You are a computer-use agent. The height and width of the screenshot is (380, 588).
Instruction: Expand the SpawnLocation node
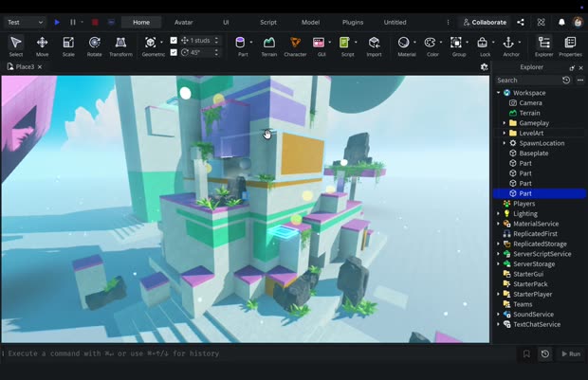click(505, 143)
